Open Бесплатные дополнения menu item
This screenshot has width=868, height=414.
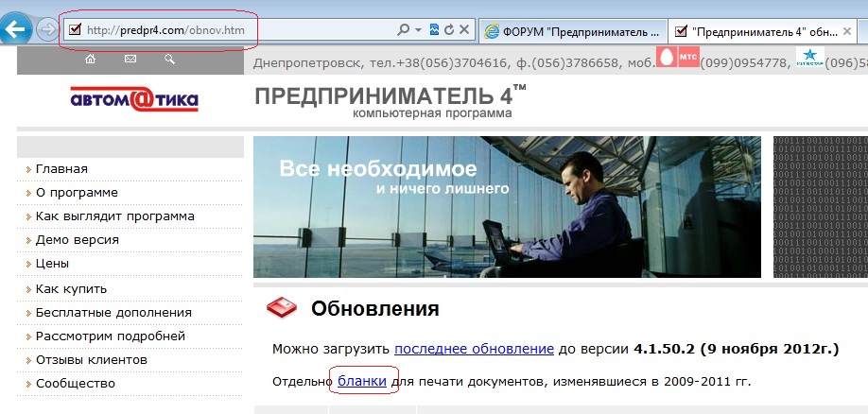point(113,313)
